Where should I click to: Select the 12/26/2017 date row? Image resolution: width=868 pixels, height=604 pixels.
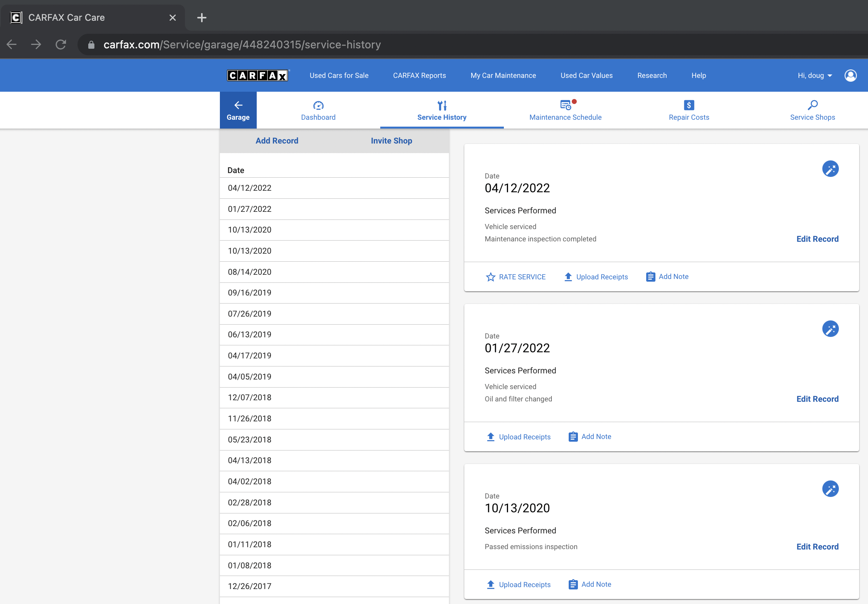[334, 586]
